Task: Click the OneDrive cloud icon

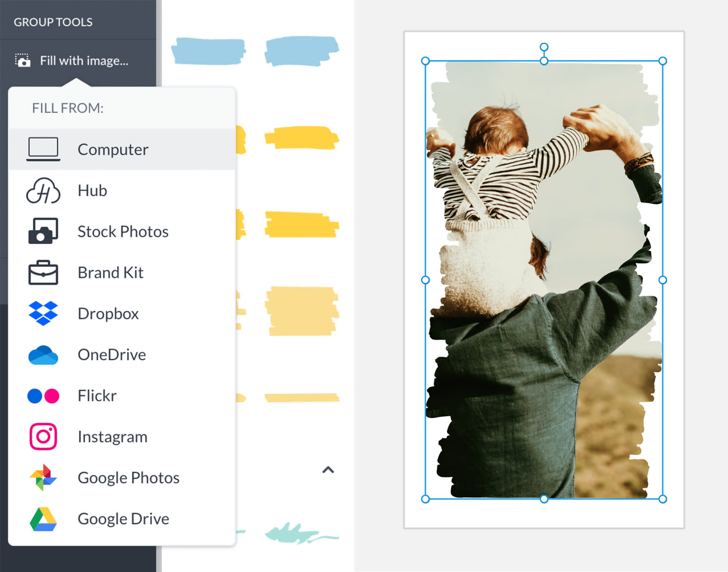Action: (x=43, y=355)
